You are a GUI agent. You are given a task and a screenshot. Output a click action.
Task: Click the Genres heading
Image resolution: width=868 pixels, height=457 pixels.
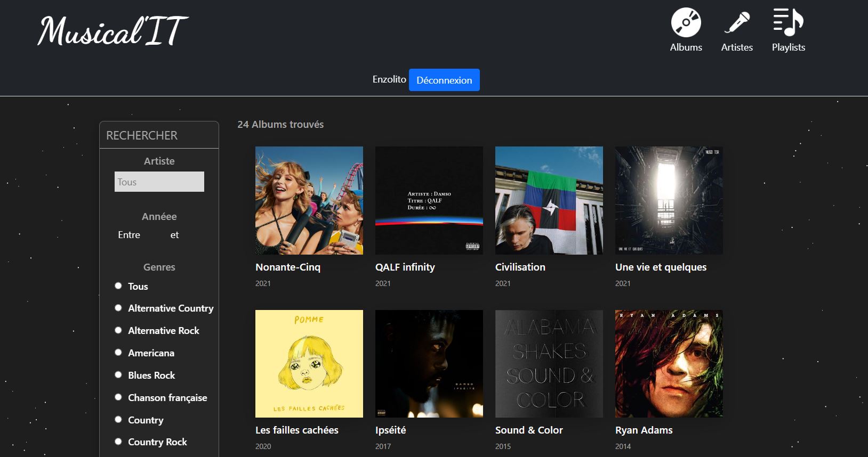coord(159,267)
